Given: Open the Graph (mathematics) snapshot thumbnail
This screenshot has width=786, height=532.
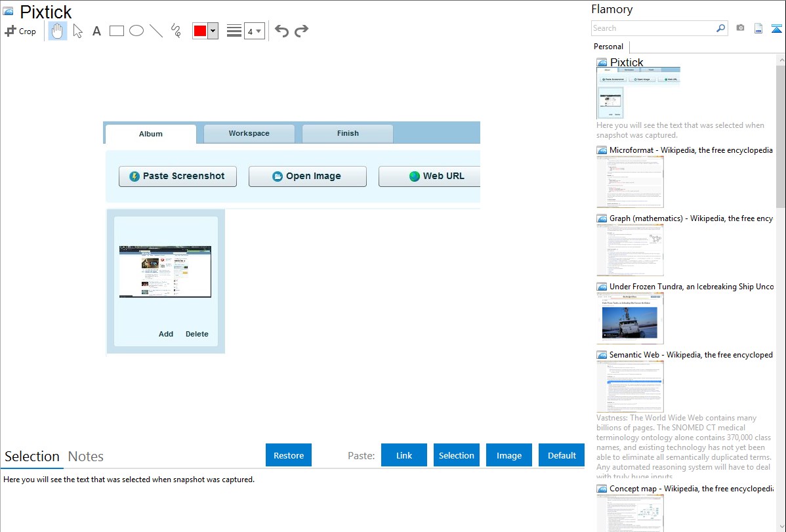Looking at the screenshot, I should click(630, 250).
